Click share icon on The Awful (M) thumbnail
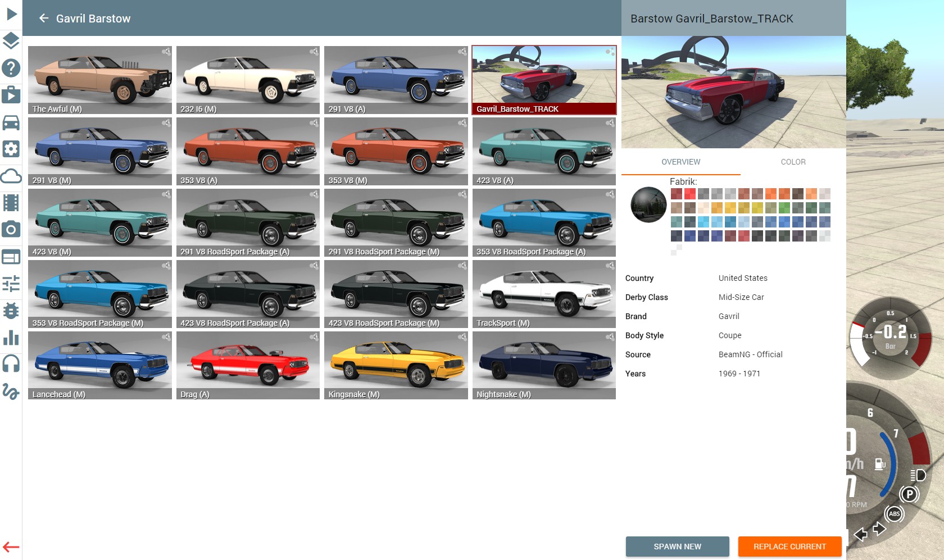Screen dimensions: 944x560 (166, 52)
